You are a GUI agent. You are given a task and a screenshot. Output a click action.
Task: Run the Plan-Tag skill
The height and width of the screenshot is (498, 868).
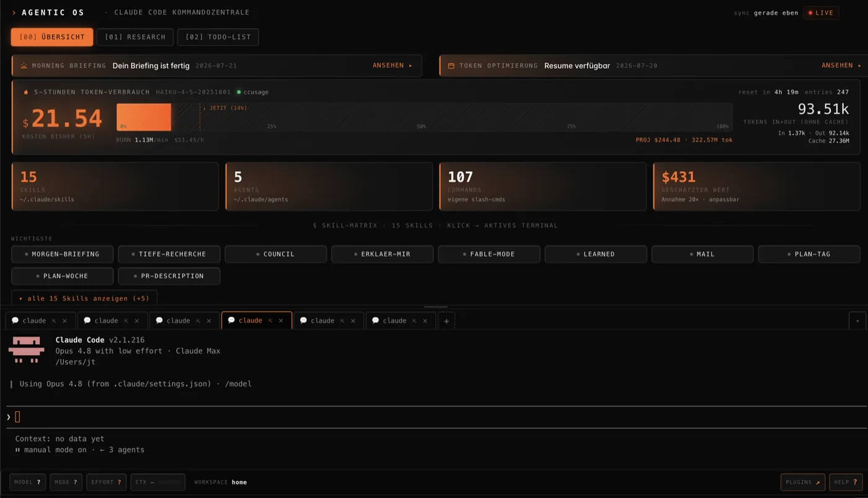tap(808, 254)
